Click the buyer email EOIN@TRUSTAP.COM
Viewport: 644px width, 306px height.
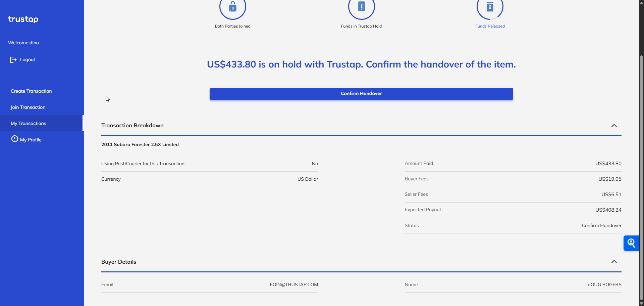coord(293,285)
